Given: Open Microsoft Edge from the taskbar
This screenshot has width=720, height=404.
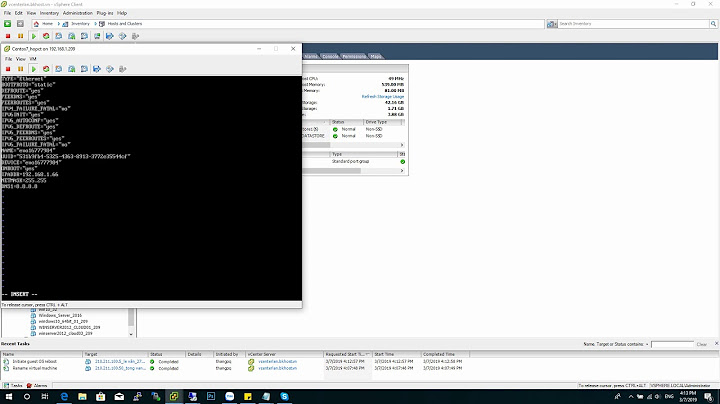Looking at the screenshot, I should [x=64, y=396].
